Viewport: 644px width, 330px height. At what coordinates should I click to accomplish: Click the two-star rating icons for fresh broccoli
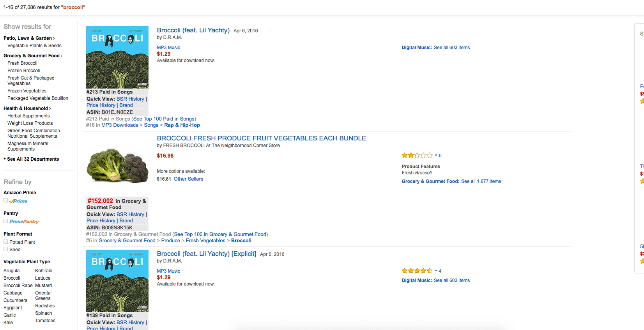pyautogui.click(x=417, y=155)
